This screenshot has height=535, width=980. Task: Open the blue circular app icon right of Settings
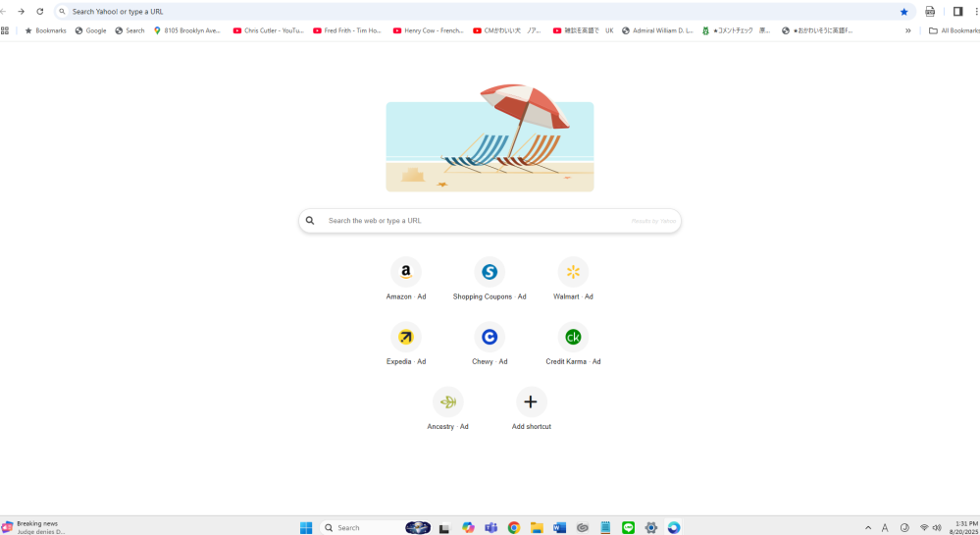pyautogui.click(x=674, y=527)
